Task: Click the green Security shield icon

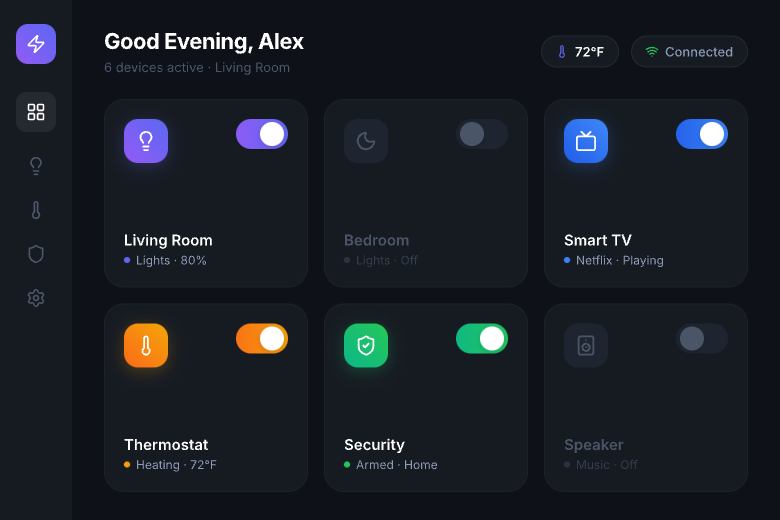Action: (366, 346)
